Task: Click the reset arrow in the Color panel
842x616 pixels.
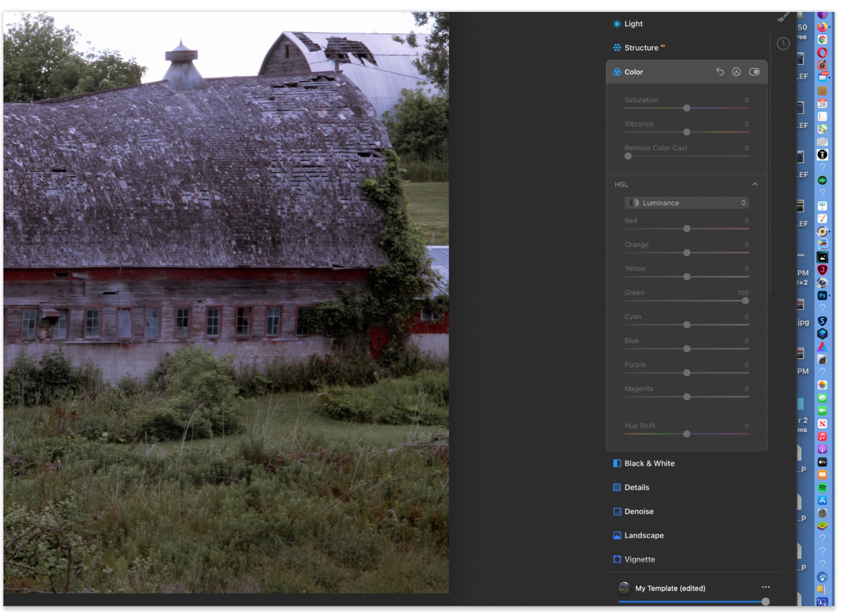Action: coord(720,72)
